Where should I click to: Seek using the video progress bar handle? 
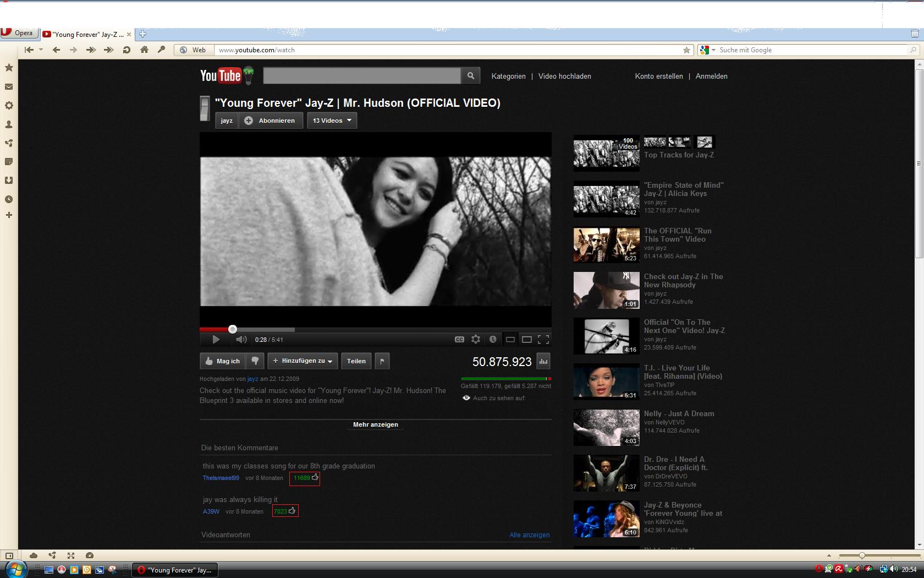click(233, 329)
